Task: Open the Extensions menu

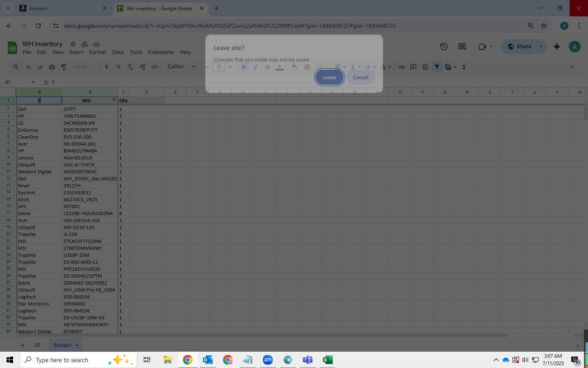Action: coord(161,52)
